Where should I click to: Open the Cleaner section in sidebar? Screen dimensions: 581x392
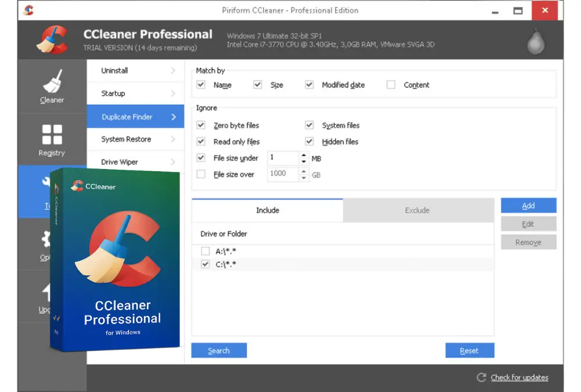click(x=52, y=87)
